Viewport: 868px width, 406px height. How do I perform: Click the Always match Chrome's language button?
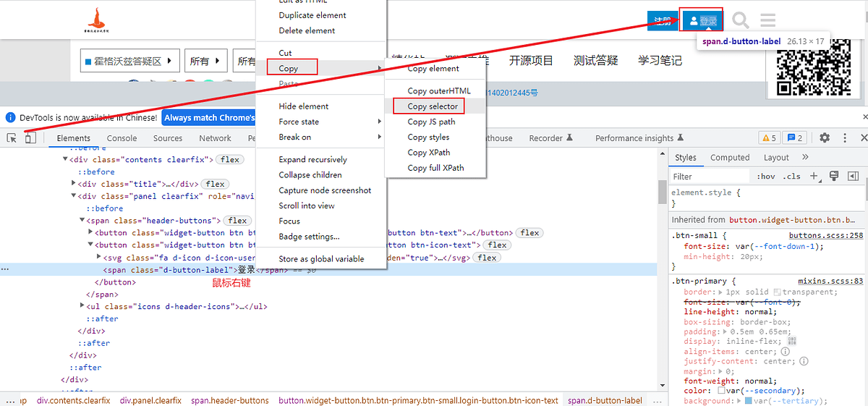209,117
